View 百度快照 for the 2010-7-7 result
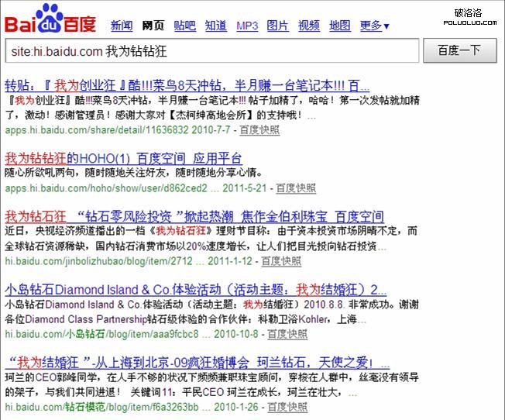Image resolution: width=505 pixels, height=420 pixels. [x=260, y=129]
